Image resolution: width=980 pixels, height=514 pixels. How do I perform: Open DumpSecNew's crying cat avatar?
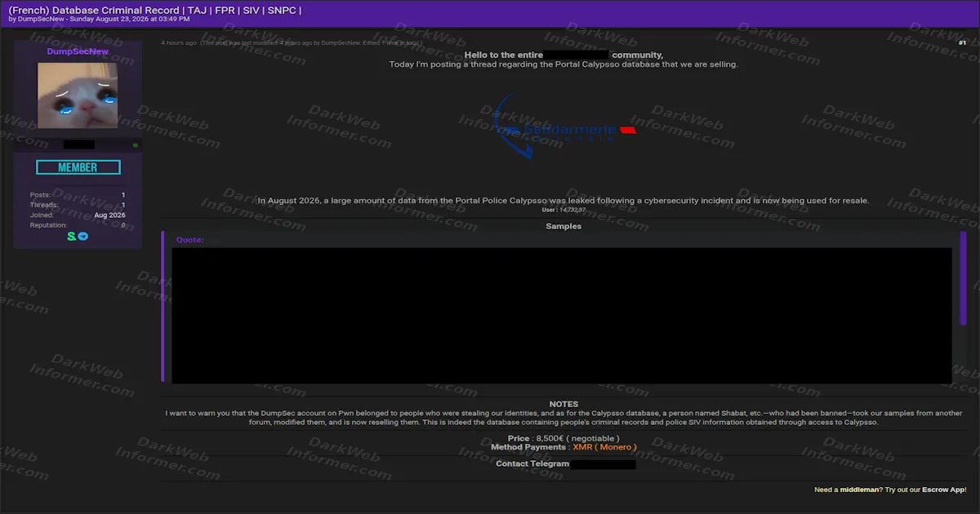click(78, 95)
